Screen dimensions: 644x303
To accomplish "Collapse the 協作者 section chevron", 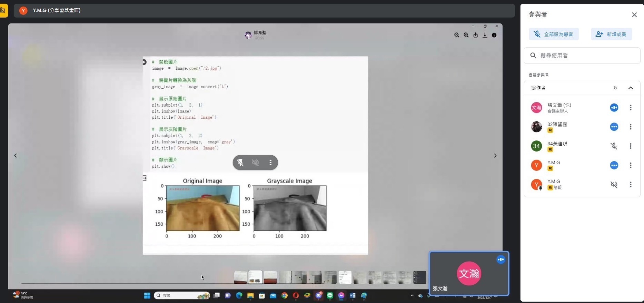I will (x=631, y=88).
